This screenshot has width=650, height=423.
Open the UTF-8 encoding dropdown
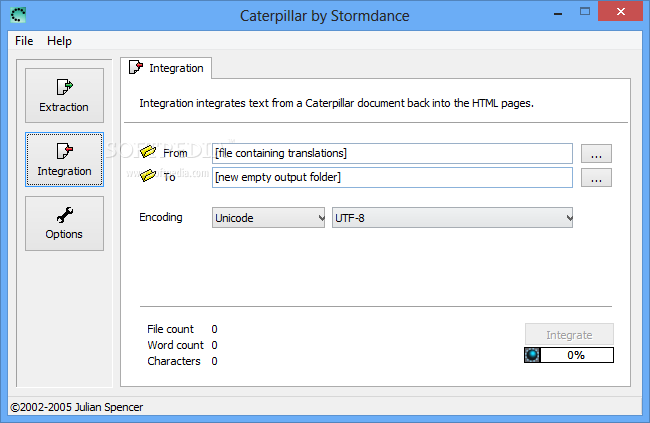[452, 217]
